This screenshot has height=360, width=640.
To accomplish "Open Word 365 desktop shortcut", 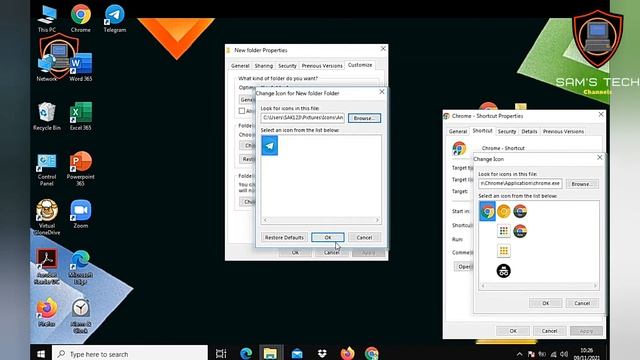I will click(81, 67).
